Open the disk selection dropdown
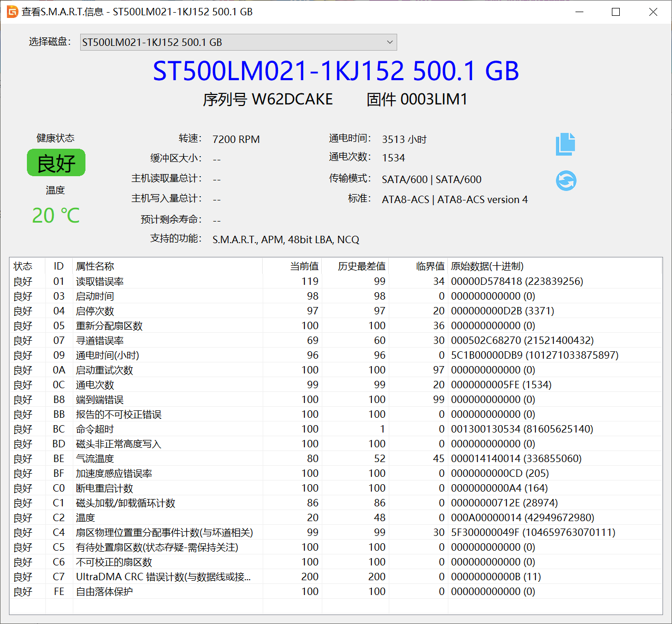This screenshot has height=624, width=672. pyautogui.click(x=238, y=42)
